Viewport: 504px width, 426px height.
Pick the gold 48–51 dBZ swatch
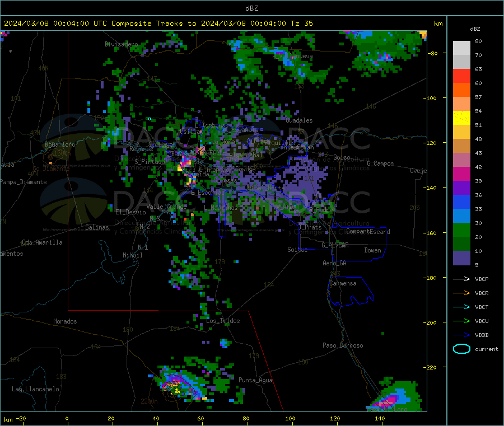pyautogui.click(x=461, y=132)
